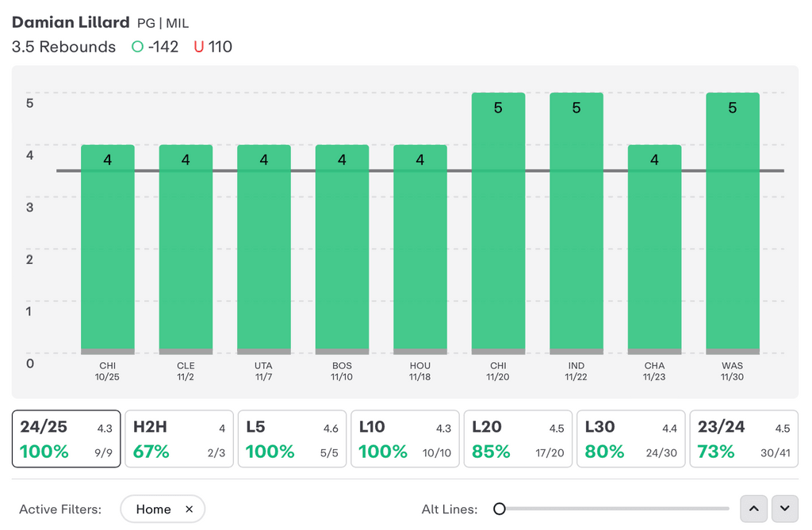
Task: Click the Active Filters label
Action: pos(60,509)
